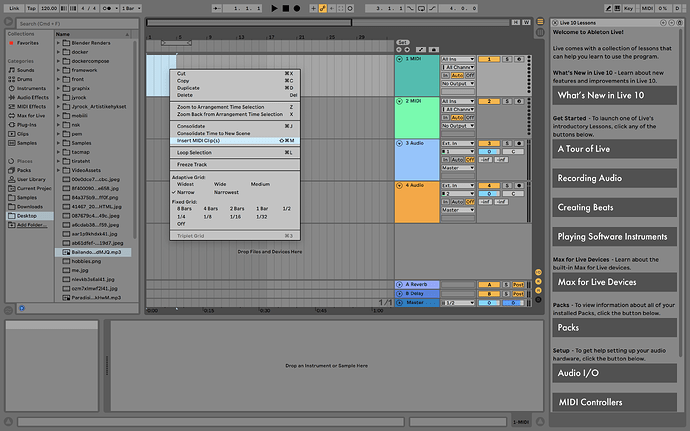Click the Stop transport button
This screenshot has height=431, width=690.
(x=286, y=8)
